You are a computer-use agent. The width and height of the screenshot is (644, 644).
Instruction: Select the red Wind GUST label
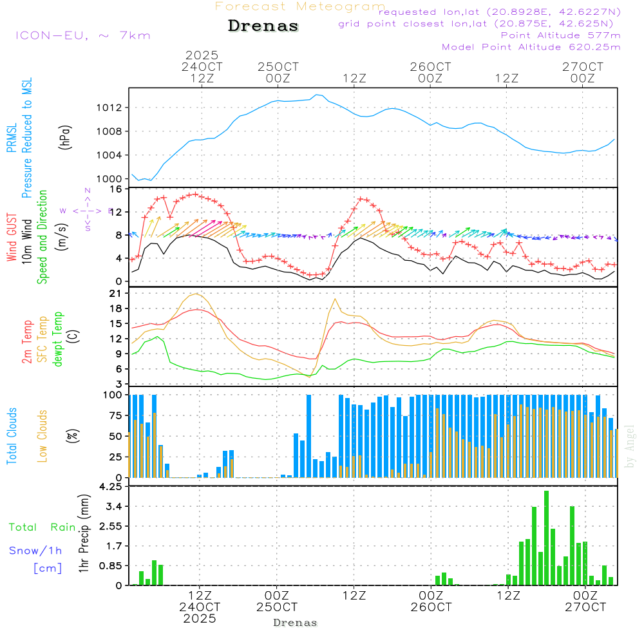pos(12,236)
